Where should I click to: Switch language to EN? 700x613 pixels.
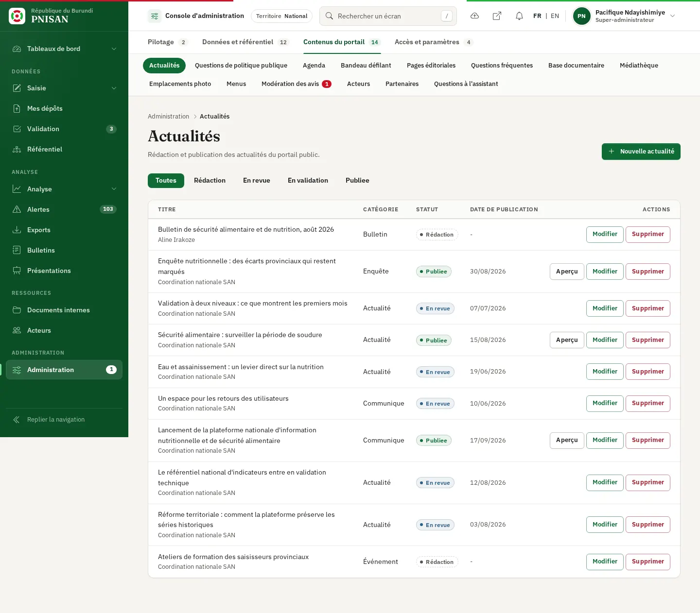click(x=555, y=16)
